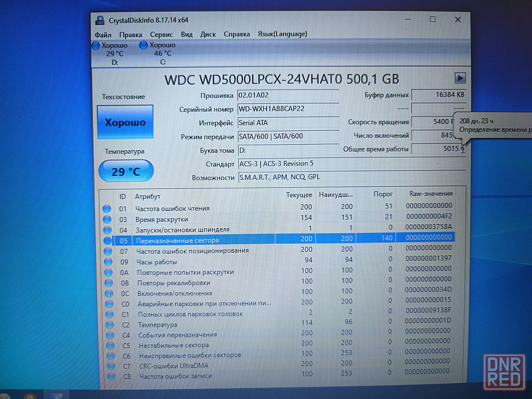Image resolution: width=532 pixels, height=399 pixels.
Task: Click the Хорошо health status button
Action: (x=125, y=122)
